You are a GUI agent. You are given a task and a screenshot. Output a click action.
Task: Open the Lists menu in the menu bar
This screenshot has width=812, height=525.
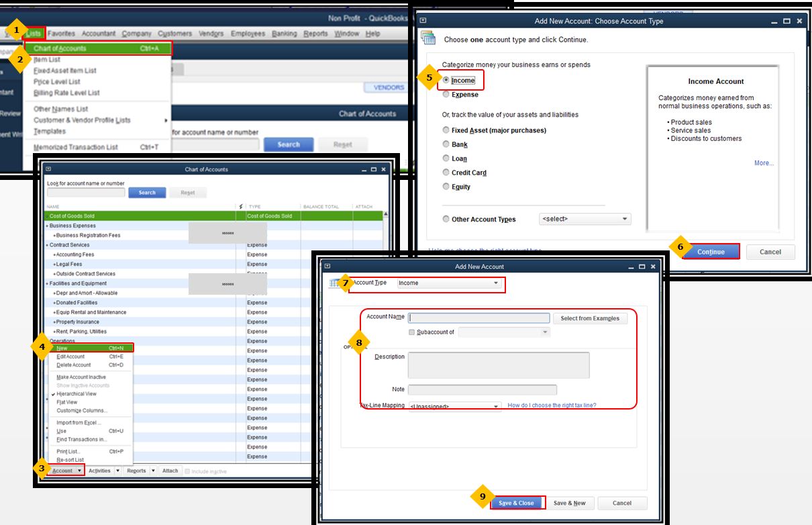34,34
